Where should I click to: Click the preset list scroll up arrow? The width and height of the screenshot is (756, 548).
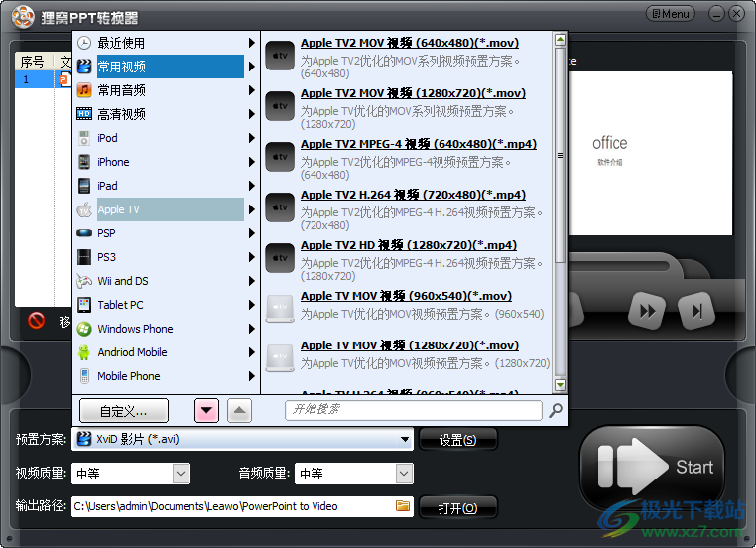click(560, 39)
